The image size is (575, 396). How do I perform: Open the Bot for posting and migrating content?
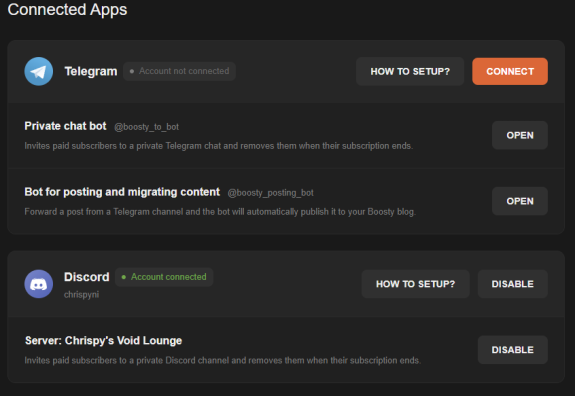pyautogui.click(x=520, y=201)
